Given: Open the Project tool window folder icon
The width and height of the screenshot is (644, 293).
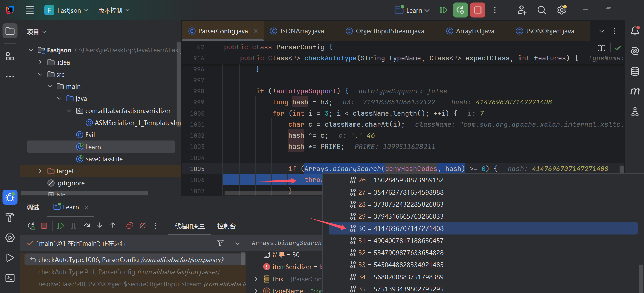Looking at the screenshot, I should 10,31.
